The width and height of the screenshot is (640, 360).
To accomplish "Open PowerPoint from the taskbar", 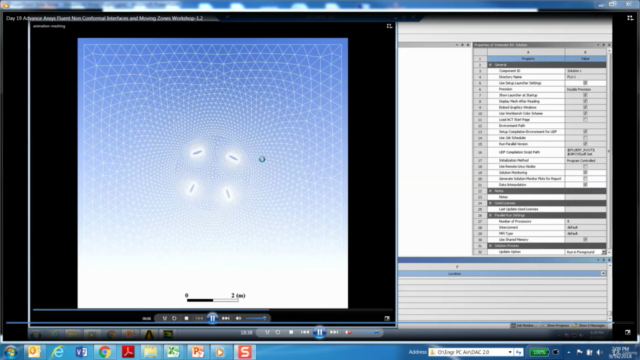I will pos(198,351).
